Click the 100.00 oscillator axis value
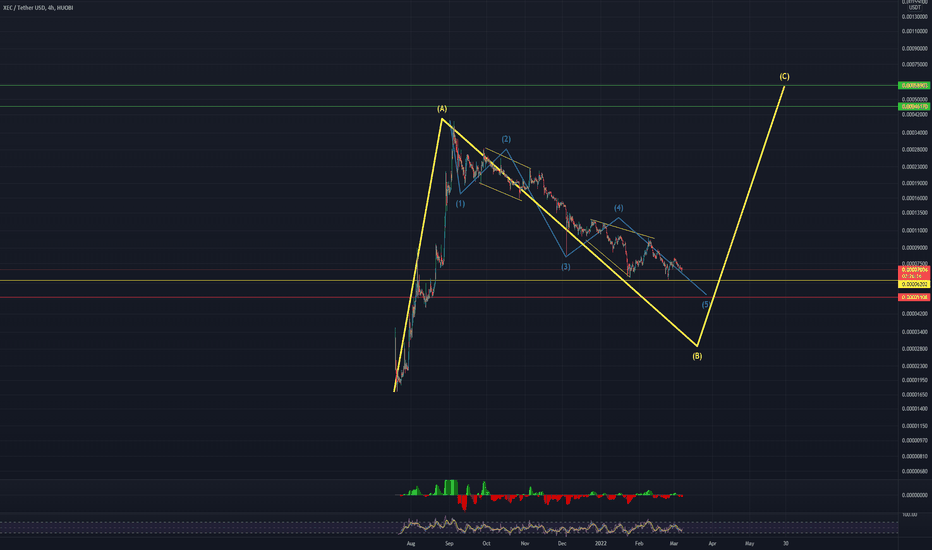932x550 pixels. (909, 515)
